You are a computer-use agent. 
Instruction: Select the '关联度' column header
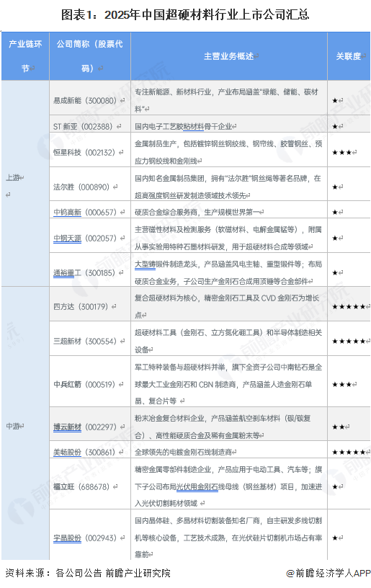349,56
